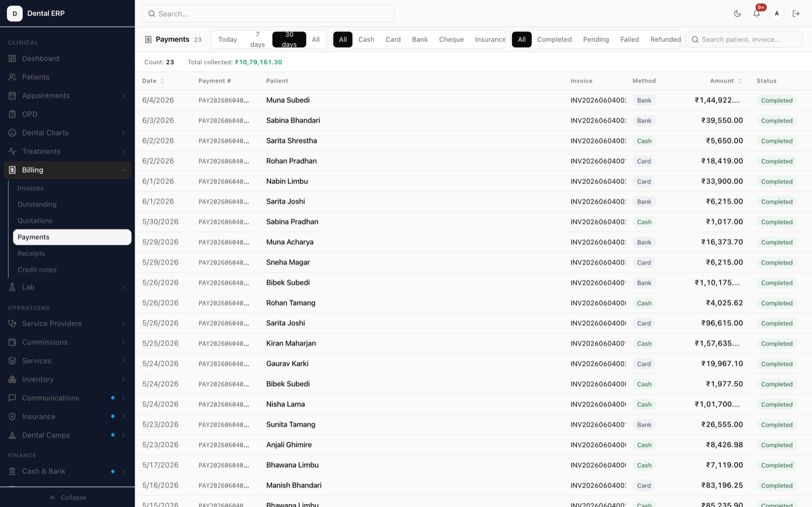Open the Outstanding submenu item
The image size is (812, 507).
tap(72, 205)
